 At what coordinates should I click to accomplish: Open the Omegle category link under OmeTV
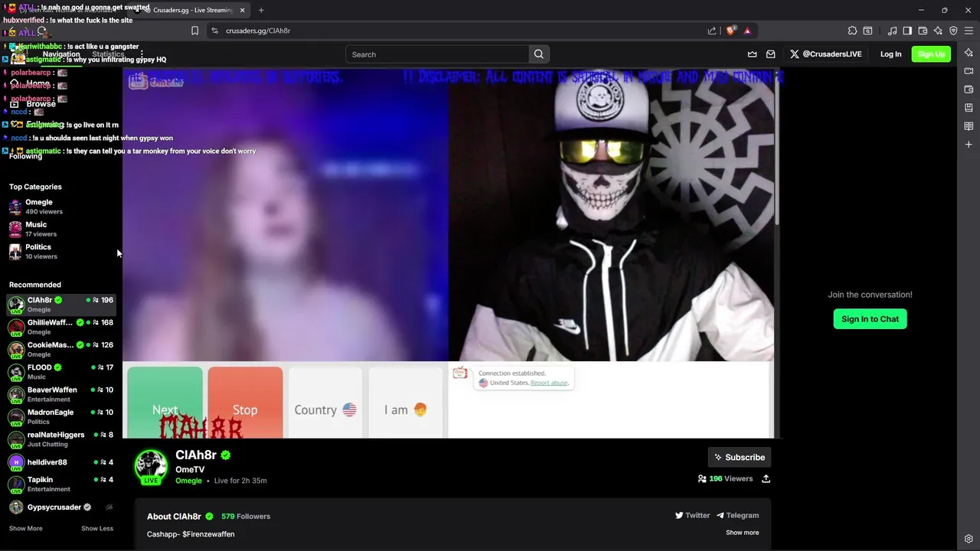[188, 481]
